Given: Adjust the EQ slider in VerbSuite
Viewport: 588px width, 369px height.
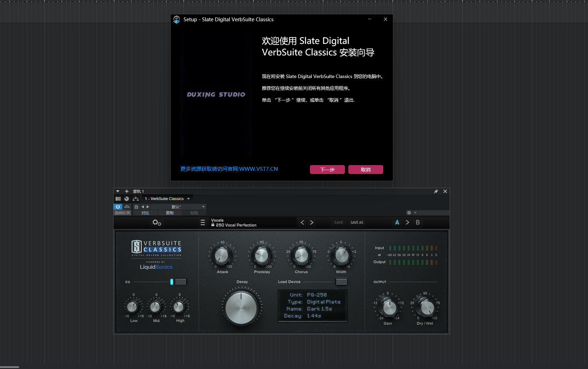Looking at the screenshot, I should coord(172,282).
